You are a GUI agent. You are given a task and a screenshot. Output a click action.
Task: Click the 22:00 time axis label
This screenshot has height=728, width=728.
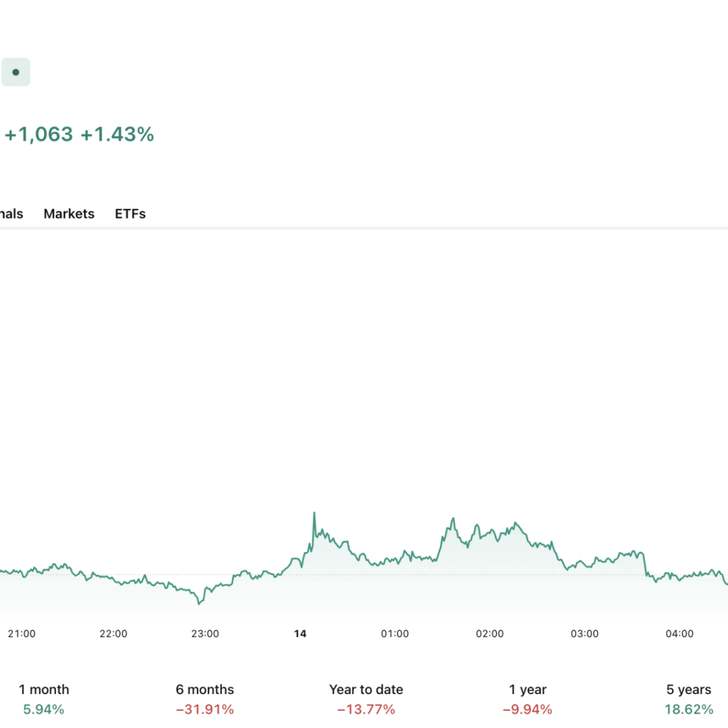[113, 633]
